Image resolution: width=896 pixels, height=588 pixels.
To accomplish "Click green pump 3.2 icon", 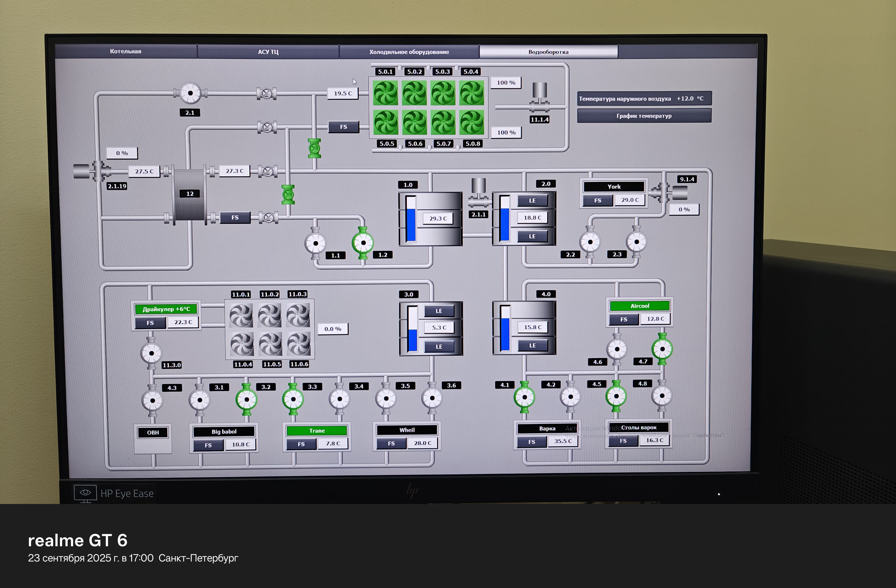I will pos(247,399).
